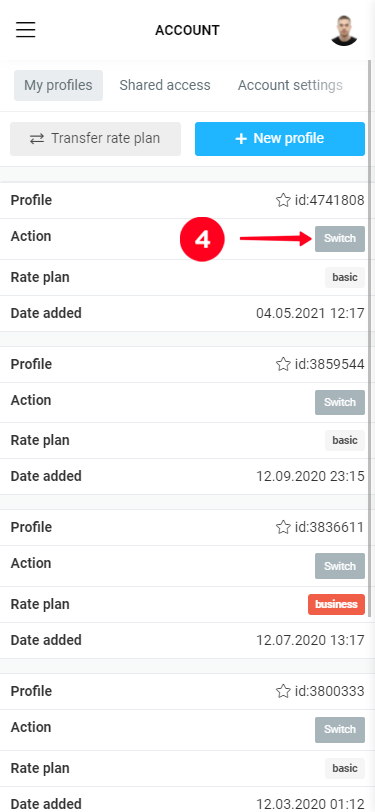Switch to profile id:3859544
The width and height of the screenshot is (375, 812).
(x=340, y=402)
